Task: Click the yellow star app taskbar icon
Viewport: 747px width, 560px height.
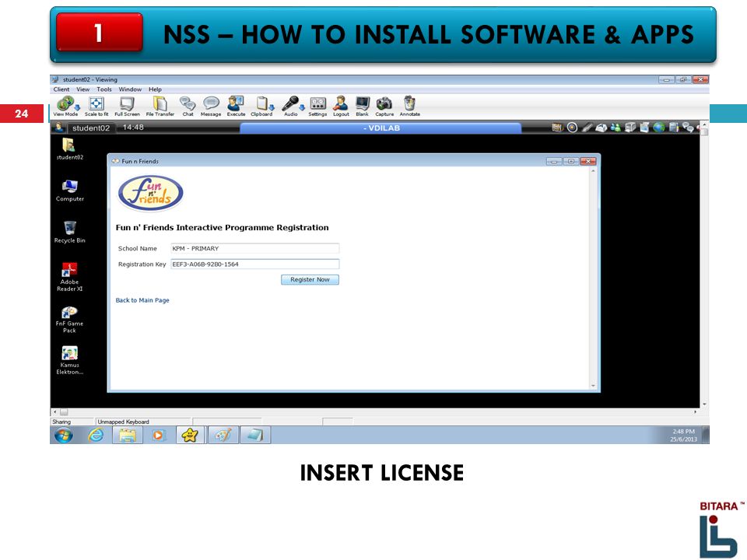Action: coord(190,435)
